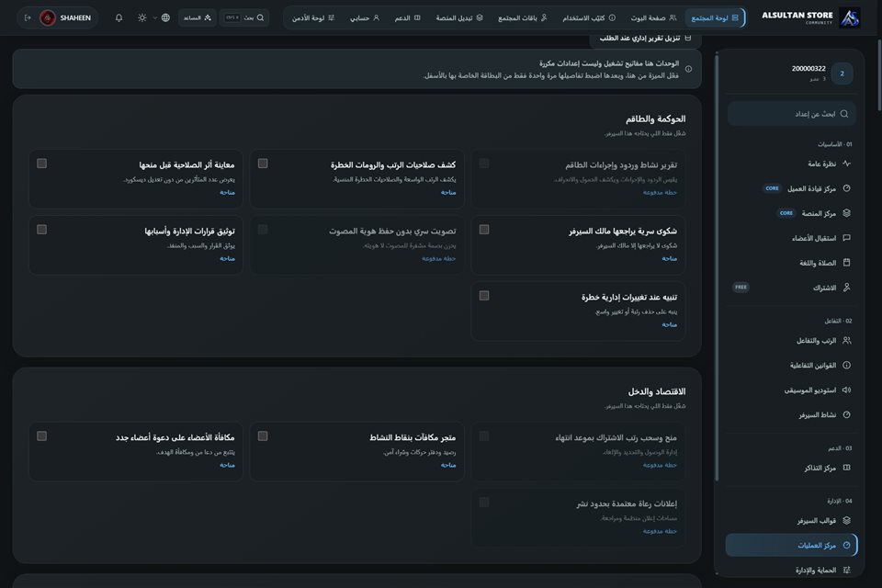The image size is (882, 588).
Task: Select مركز العمليات in the sidebar
Action: click(x=791, y=545)
